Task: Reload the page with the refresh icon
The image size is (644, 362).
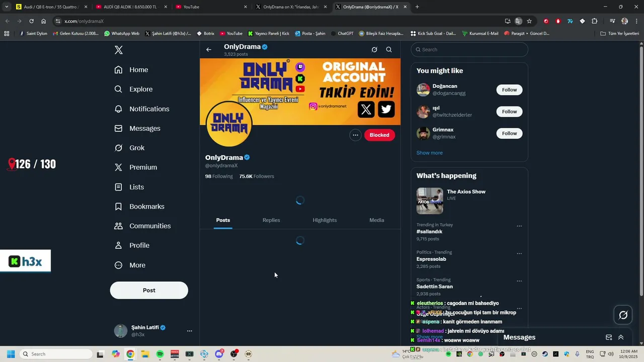Action: click(31, 21)
